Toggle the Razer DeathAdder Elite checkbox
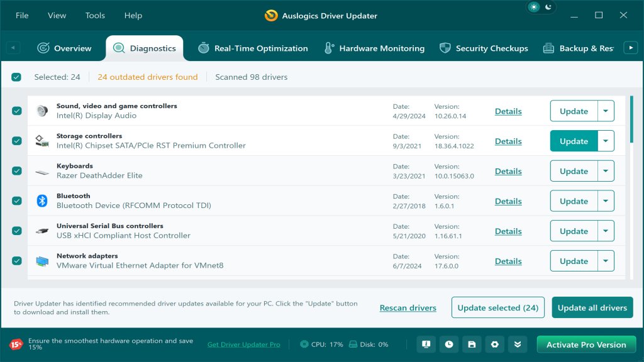The image size is (644, 362). (17, 171)
